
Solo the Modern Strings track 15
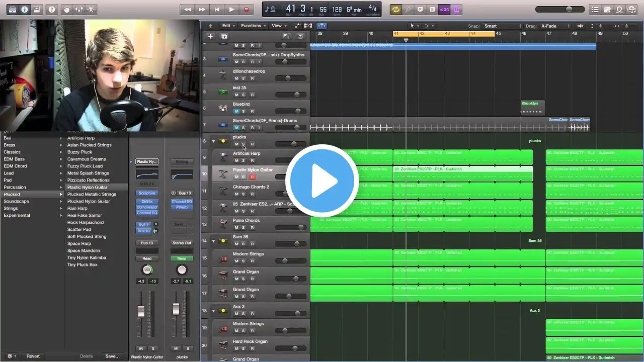tap(244, 261)
